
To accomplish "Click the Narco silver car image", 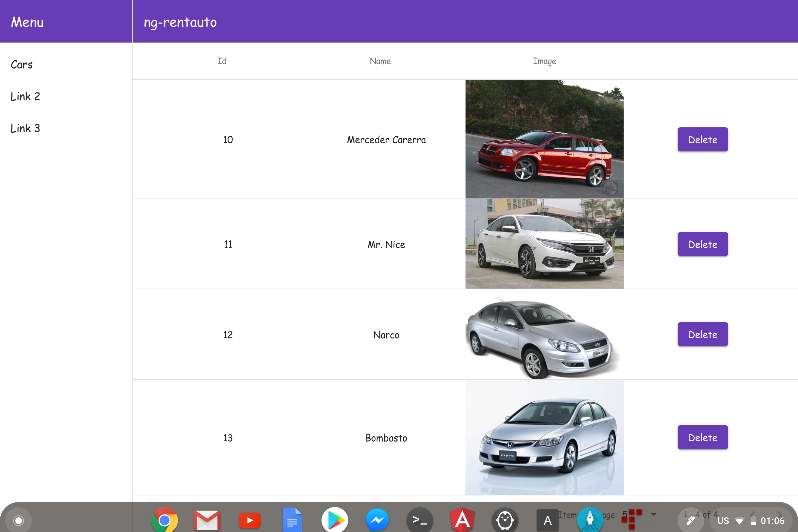I will tap(544, 334).
